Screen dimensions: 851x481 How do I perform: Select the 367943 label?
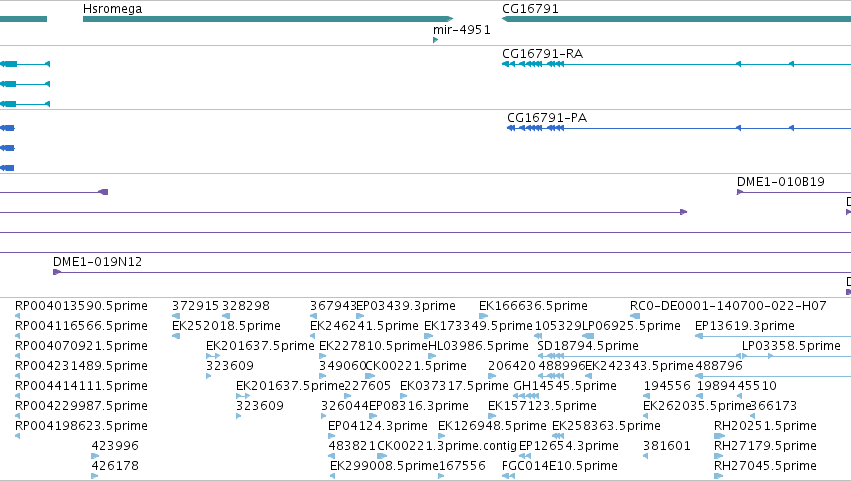tap(333, 306)
